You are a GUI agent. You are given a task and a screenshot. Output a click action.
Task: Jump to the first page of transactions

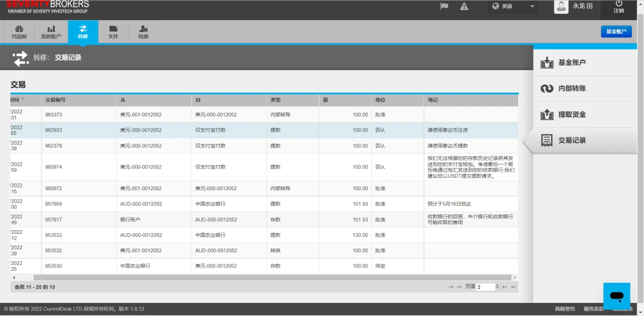point(451,287)
